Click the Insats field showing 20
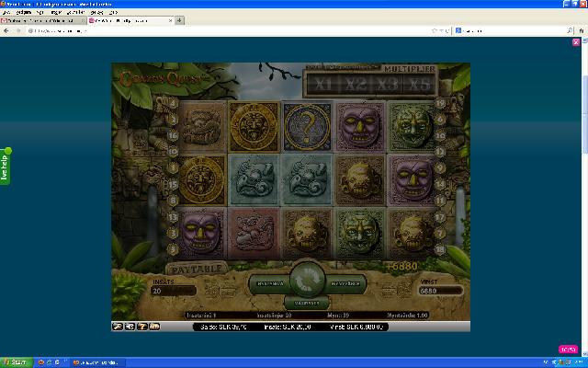588x368 pixels. 174,291
